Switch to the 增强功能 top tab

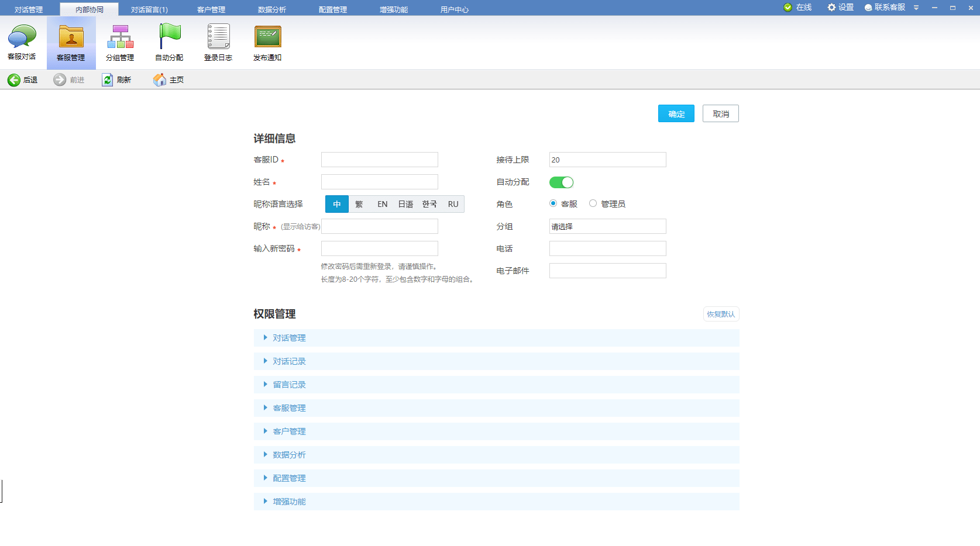click(394, 9)
